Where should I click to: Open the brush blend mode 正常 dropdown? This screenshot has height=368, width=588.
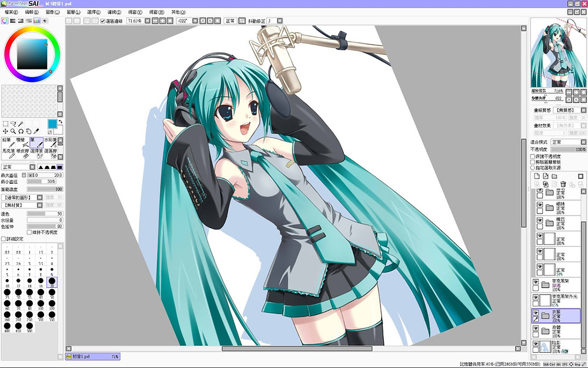[32, 167]
